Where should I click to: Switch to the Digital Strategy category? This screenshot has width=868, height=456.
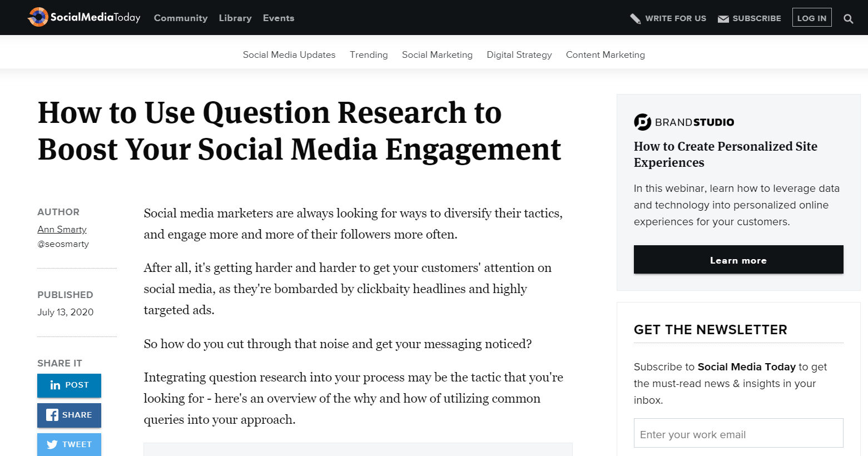[x=519, y=54]
